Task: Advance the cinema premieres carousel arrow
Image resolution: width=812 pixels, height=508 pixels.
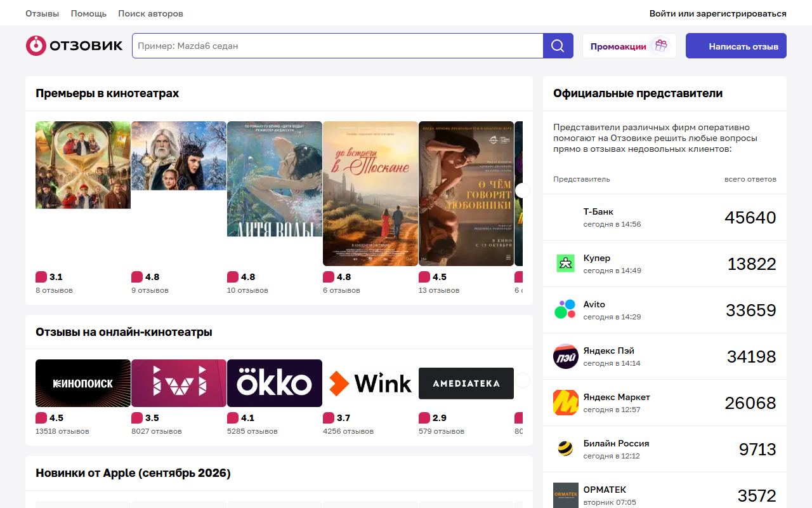Action: coord(522,190)
